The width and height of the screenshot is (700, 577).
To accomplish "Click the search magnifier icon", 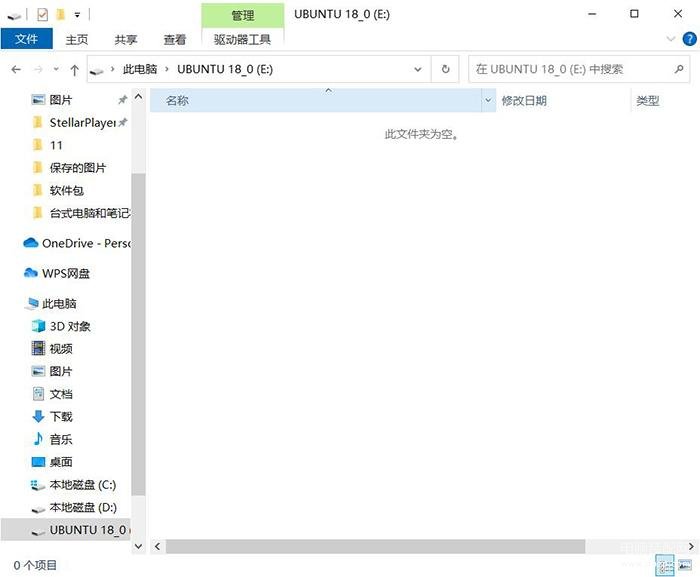I will 679,70.
